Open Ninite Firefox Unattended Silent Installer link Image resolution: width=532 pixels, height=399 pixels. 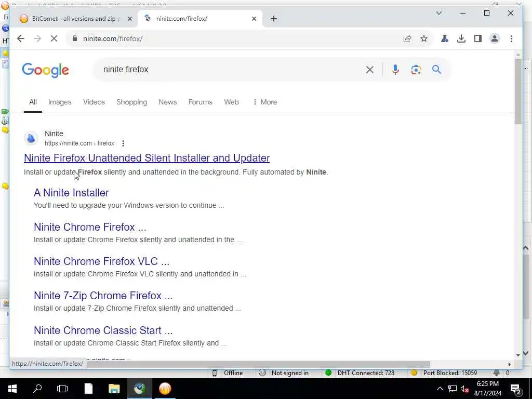click(147, 158)
